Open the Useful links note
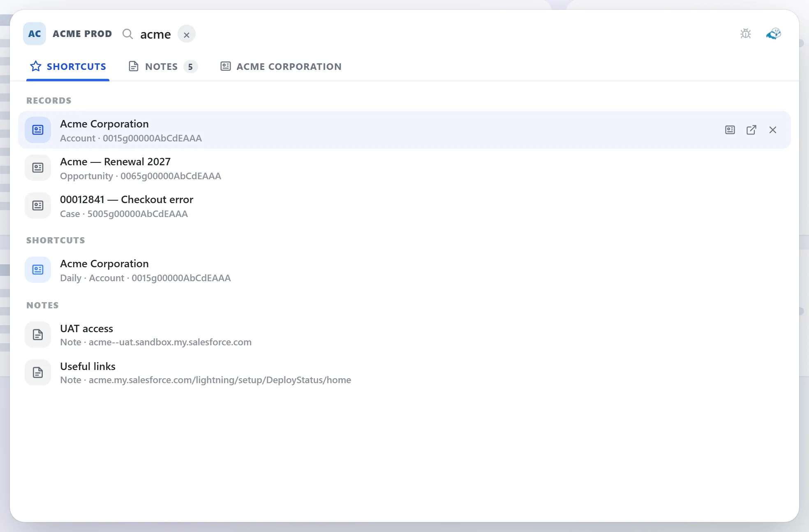The image size is (809, 532). 404,373
